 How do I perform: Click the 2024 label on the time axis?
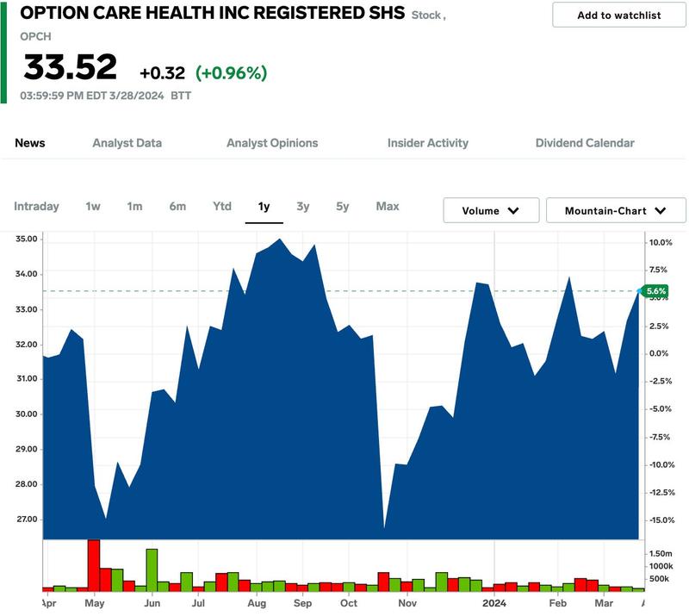(x=494, y=603)
